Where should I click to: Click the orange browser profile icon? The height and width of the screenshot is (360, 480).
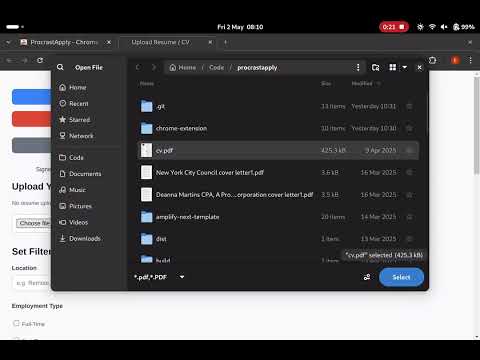tap(455, 60)
